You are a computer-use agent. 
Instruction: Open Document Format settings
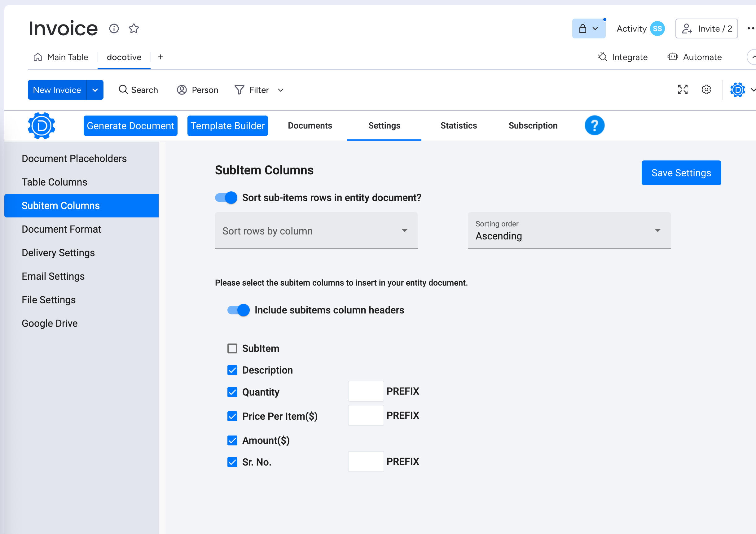[x=82, y=229]
